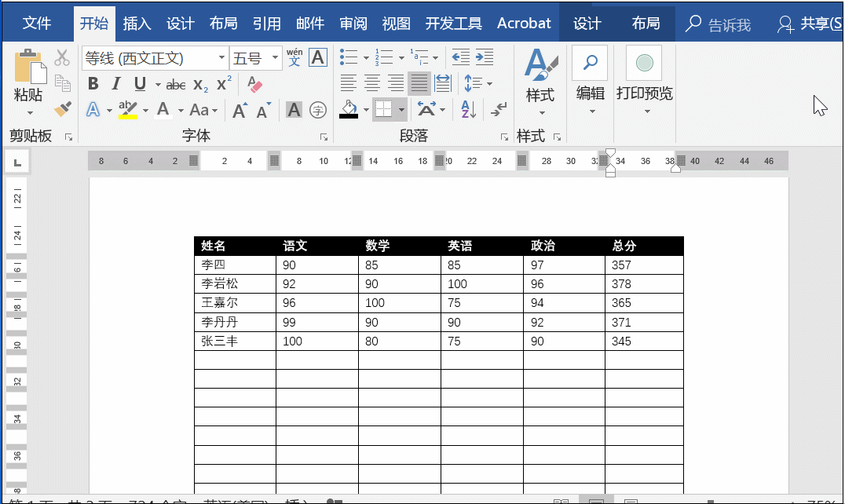Expand the line spacing dropdown arrow
The image size is (845, 504).
pos(489,84)
